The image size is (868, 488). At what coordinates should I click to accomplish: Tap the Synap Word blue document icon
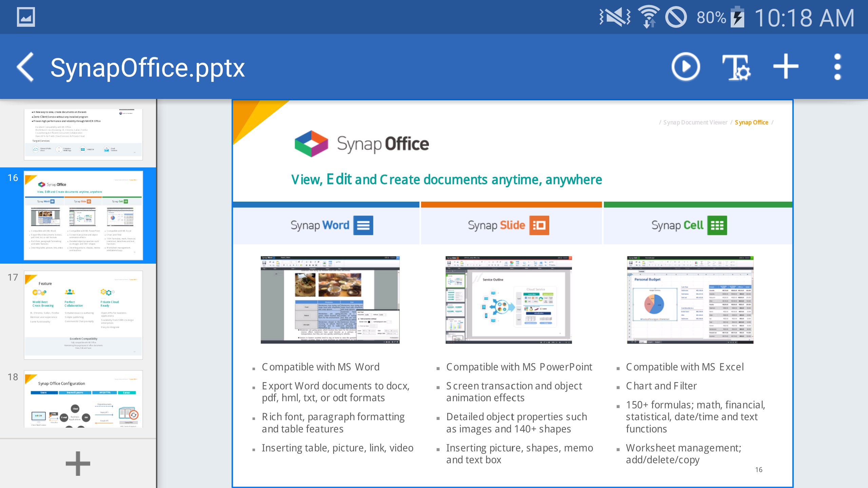(363, 225)
